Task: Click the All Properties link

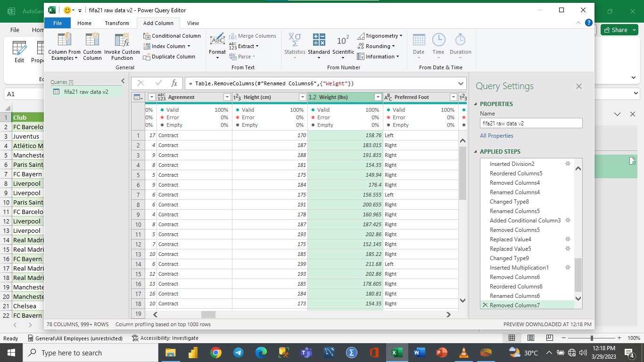Action: pos(496,135)
